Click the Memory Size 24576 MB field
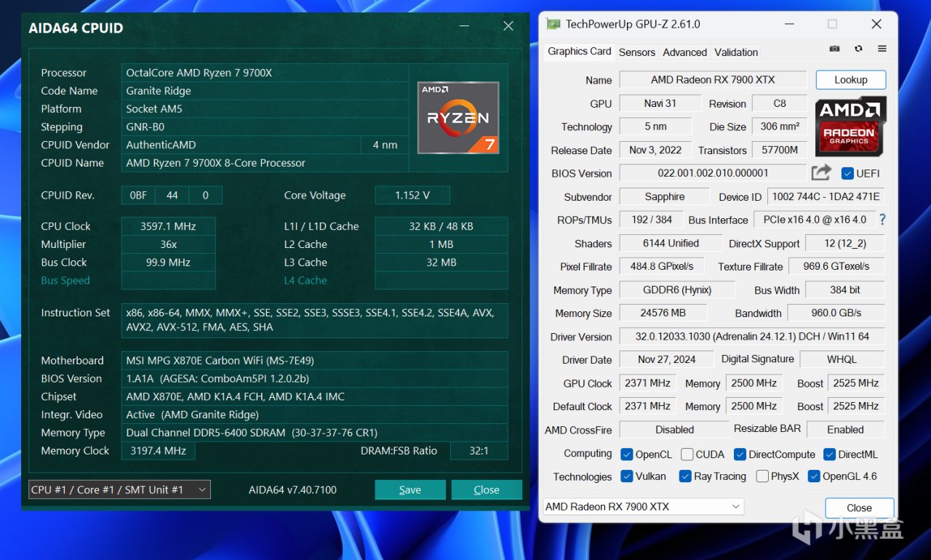Viewport: 931px width, 560px height. (663, 313)
